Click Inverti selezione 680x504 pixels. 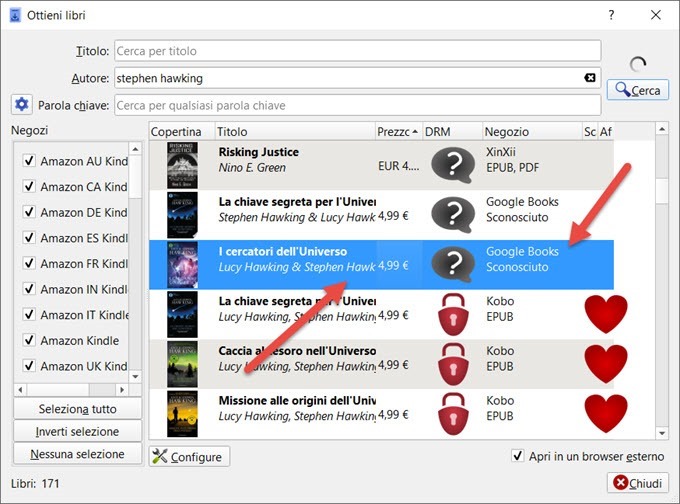coord(78,432)
